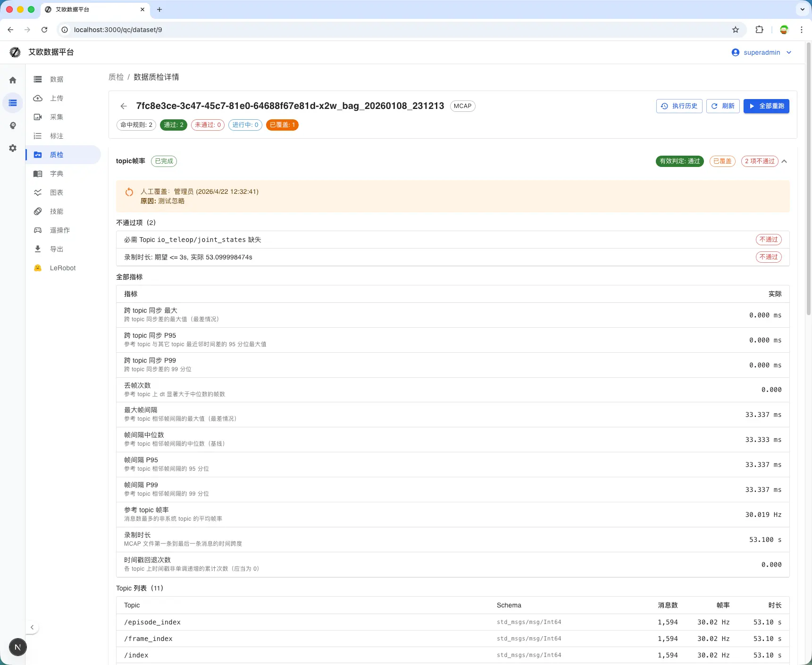
Task: Run 全部重跑 to rerun all checks
Action: coord(766,106)
